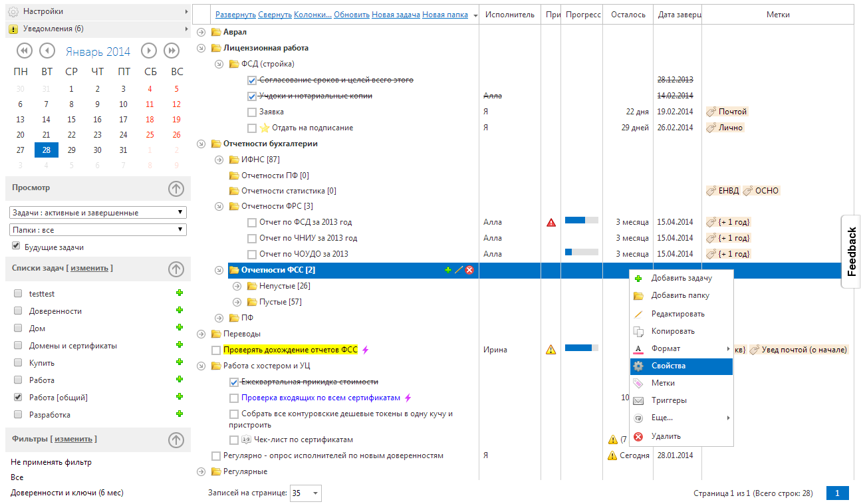Open the Колонки... link
861x504 pixels.
(x=312, y=15)
